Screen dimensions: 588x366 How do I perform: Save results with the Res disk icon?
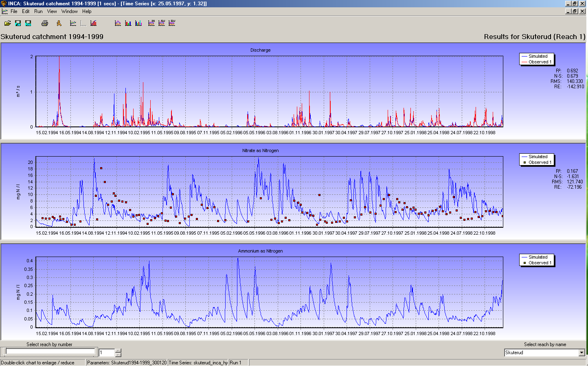point(28,23)
